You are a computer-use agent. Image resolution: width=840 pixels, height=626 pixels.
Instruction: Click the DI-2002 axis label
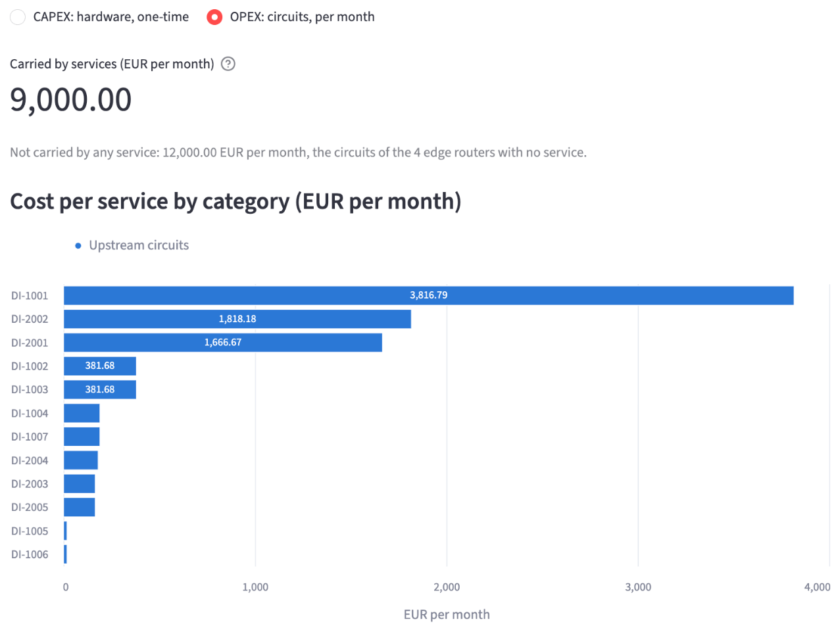point(29,319)
